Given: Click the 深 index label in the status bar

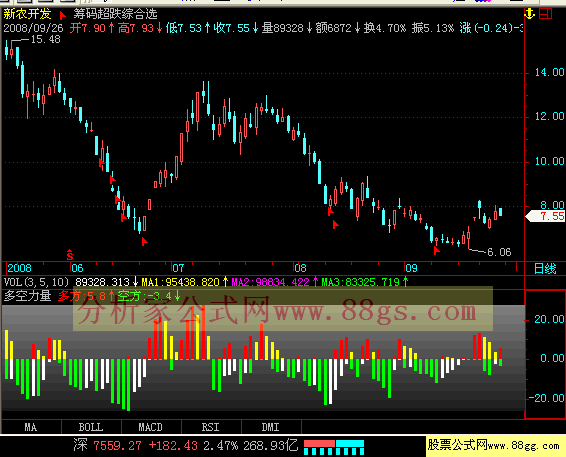Looking at the screenshot, I should tap(80, 445).
